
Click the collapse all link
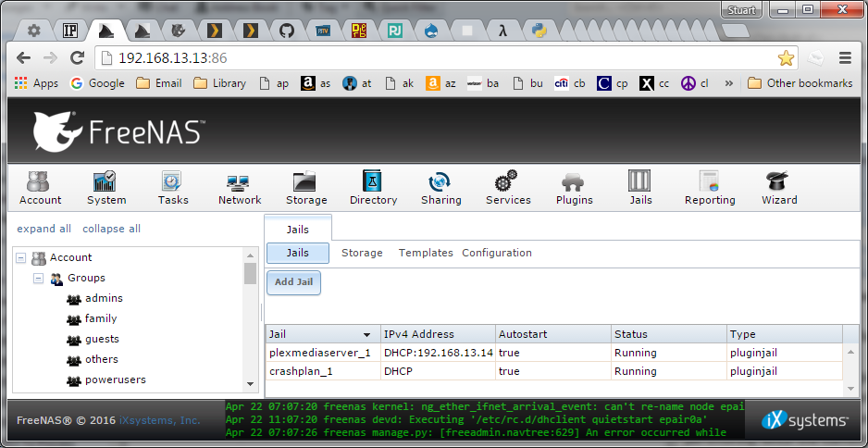tap(112, 229)
